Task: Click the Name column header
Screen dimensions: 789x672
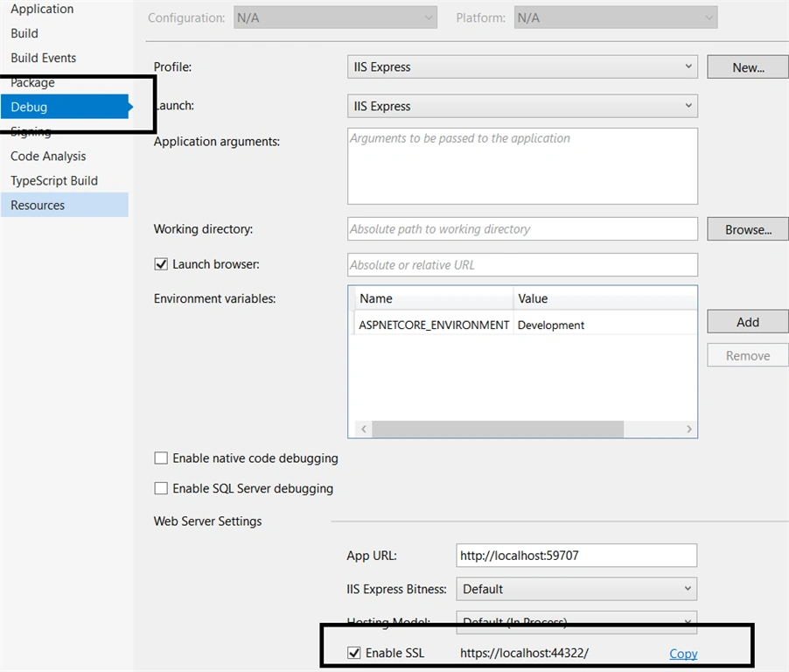Action: (434, 298)
